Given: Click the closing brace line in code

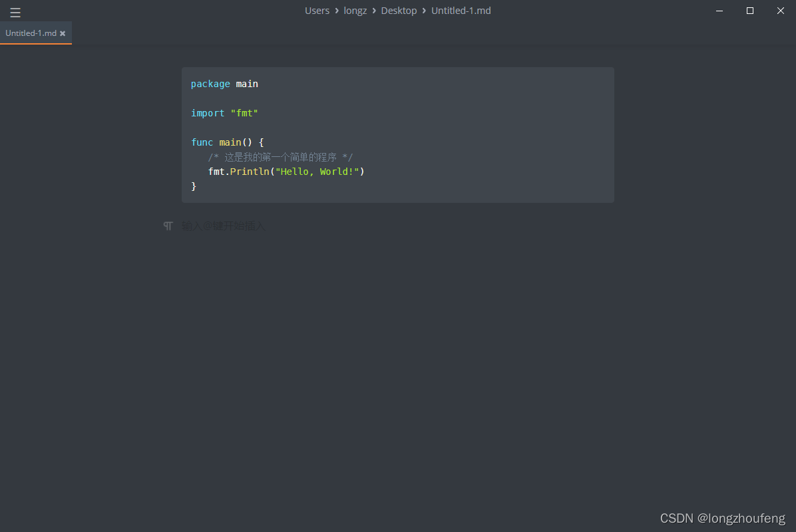Looking at the screenshot, I should click(194, 186).
